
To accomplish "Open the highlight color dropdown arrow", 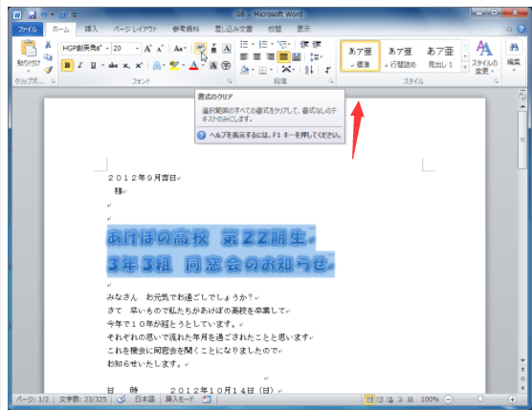I will [x=183, y=65].
